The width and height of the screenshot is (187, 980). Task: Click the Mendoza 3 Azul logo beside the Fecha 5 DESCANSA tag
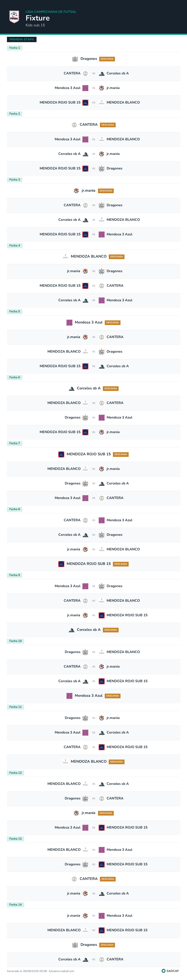[x=69, y=323]
